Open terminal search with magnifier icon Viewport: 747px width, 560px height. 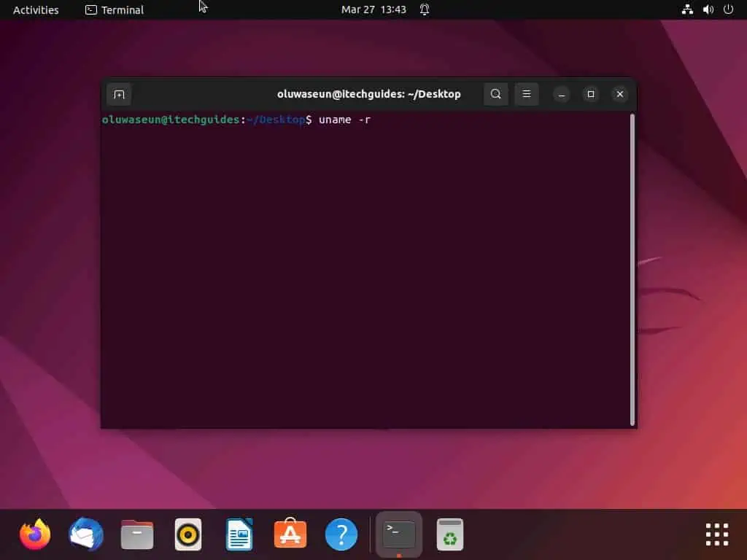click(x=495, y=93)
